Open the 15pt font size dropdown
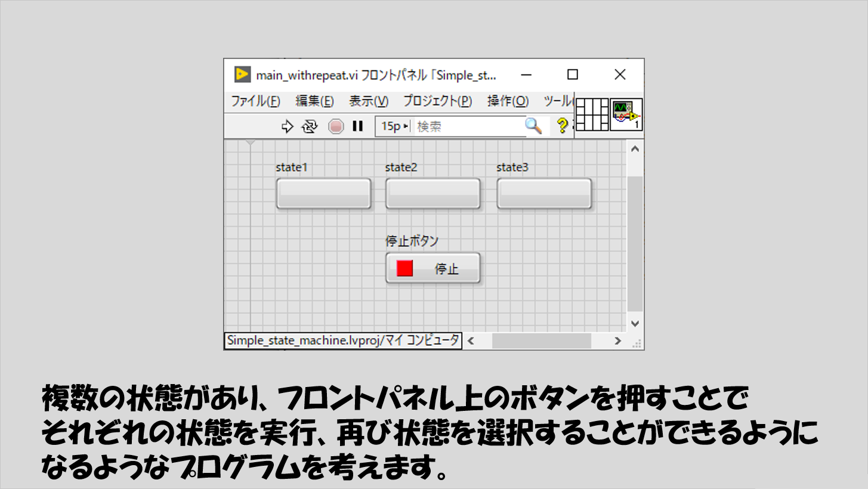 (395, 126)
